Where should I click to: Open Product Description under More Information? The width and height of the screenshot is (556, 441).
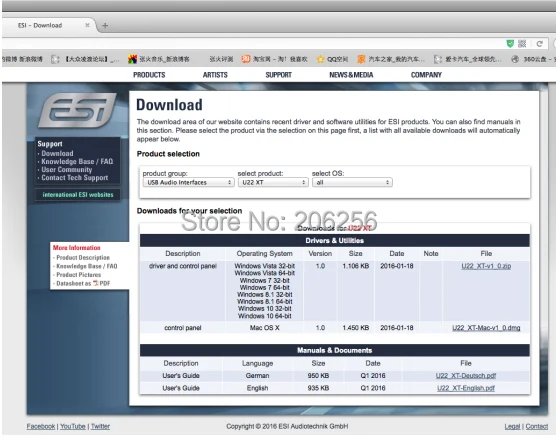click(83, 257)
